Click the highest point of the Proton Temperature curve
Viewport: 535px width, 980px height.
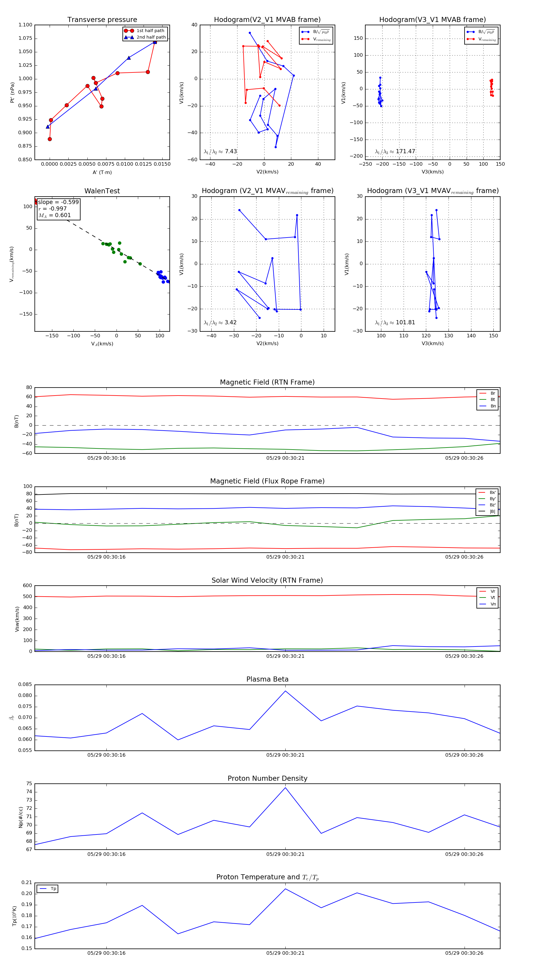click(x=285, y=889)
